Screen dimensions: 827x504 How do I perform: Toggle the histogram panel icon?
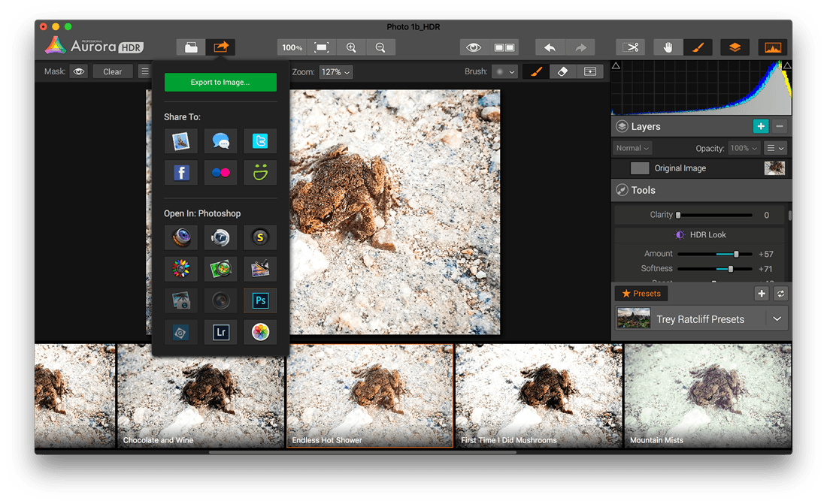773,47
